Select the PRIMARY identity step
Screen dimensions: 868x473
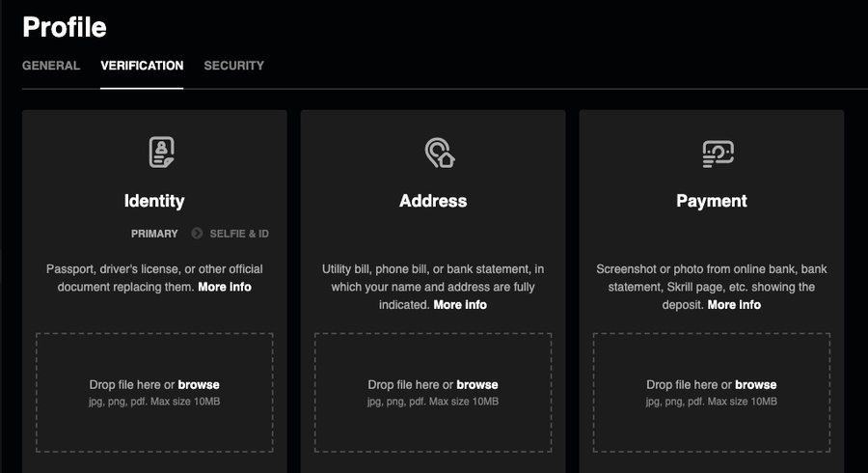[154, 234]
